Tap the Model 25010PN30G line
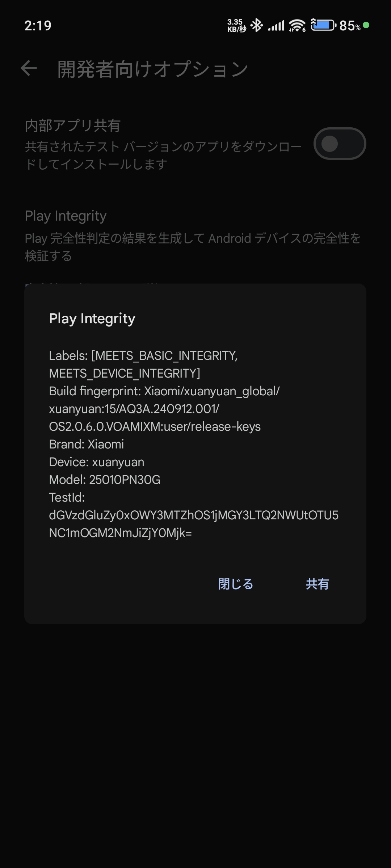 pyautogui.click(x=105, y=480)
